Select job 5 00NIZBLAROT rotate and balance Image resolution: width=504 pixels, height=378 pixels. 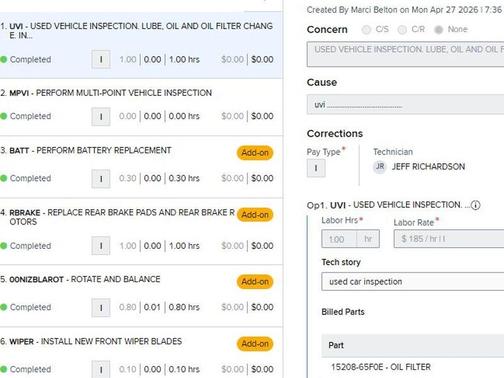[x=141, y=296]
